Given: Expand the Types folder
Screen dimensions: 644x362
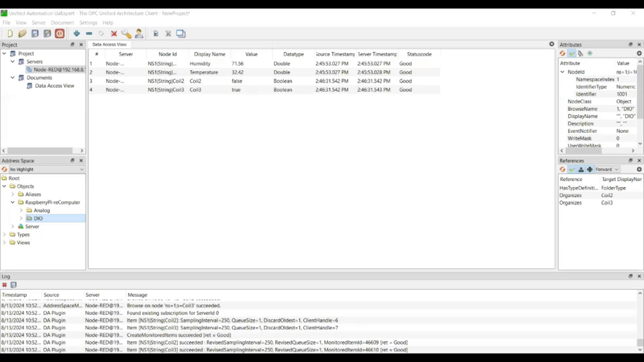Looking at the screenshot, I should pos(5,235).
